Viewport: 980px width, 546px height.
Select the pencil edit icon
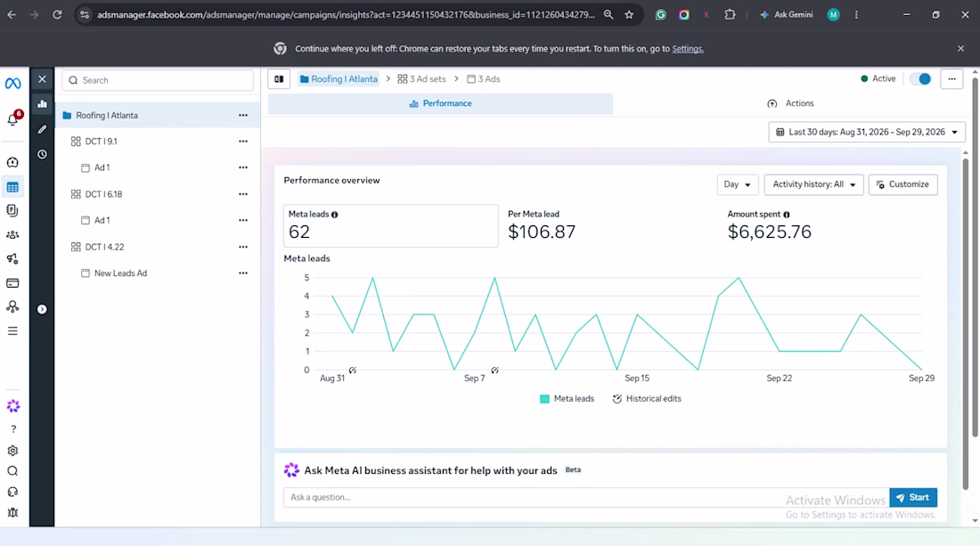tap(42, 129)
